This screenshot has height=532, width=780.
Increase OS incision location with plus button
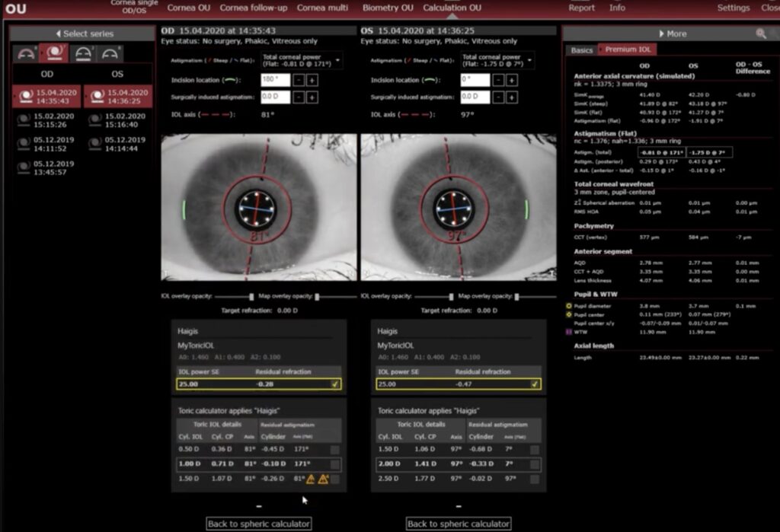pos(512,80)
